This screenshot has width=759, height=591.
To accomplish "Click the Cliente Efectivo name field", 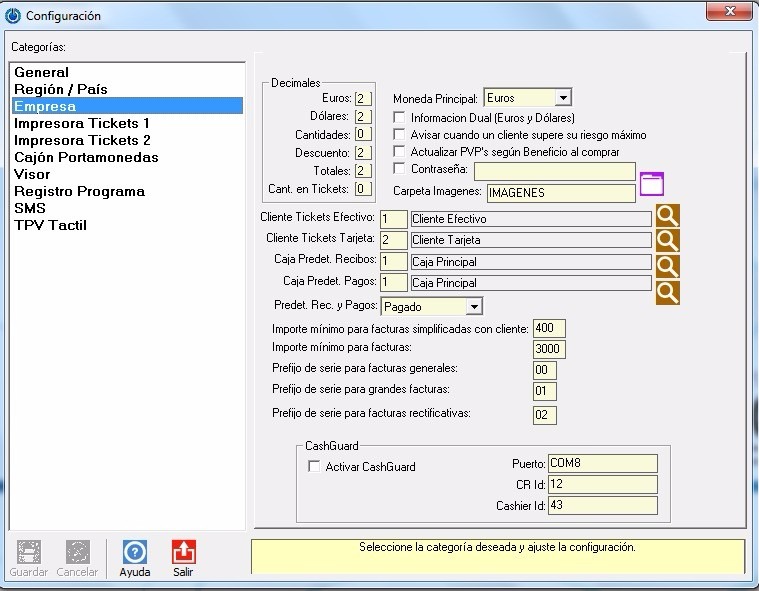I will (x=531, y=219).
